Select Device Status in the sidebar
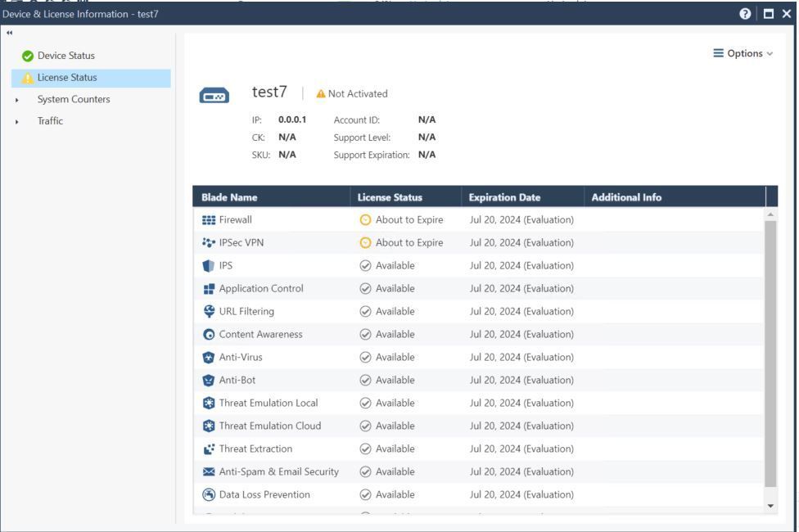Image resolution: width=799 pixels, height=532 pixels. (65, 56)
